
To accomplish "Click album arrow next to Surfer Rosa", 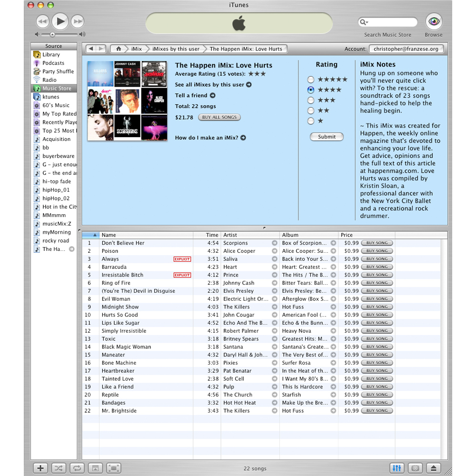I will pos(333,363).
